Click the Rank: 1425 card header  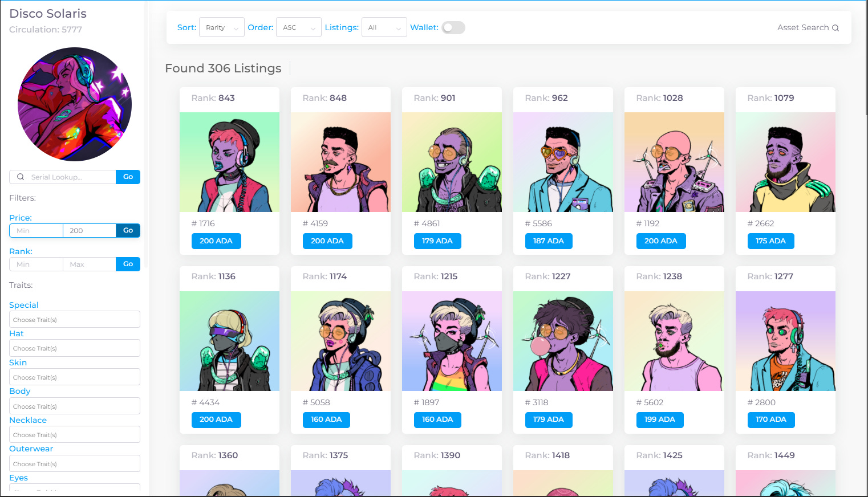tap(674, 458)
